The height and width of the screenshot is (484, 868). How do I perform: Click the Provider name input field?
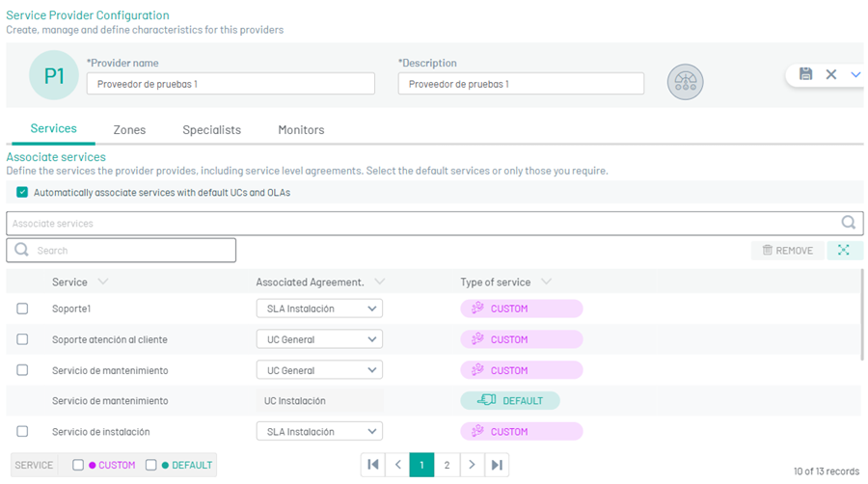pyautogui.click(x=231, y=84)
